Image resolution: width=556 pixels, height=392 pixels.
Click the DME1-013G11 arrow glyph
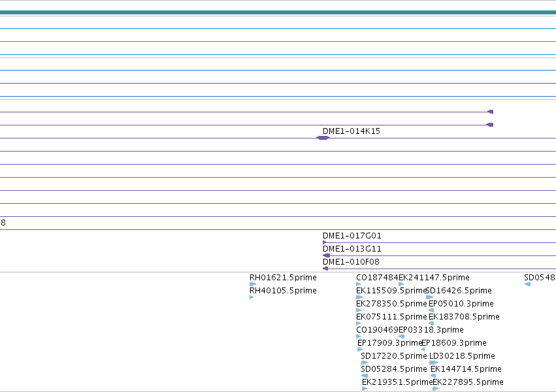[326, 255]
